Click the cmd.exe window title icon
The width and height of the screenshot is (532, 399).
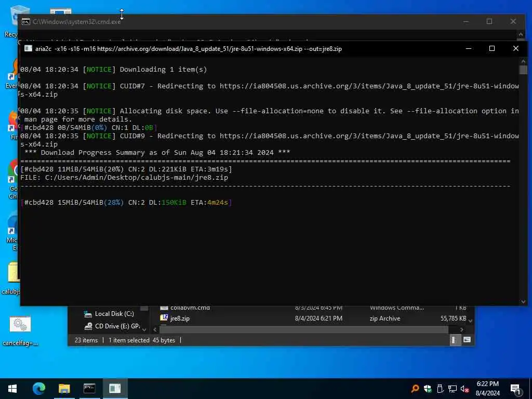click(x=26, y=22)
